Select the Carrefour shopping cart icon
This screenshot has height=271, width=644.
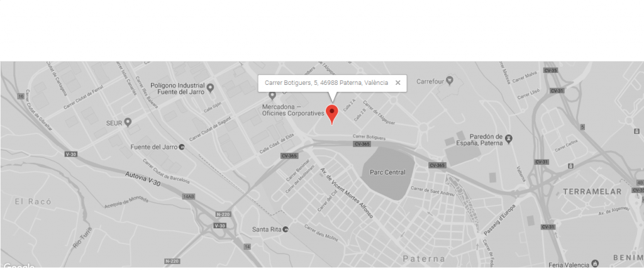click(x=450, y=80)
